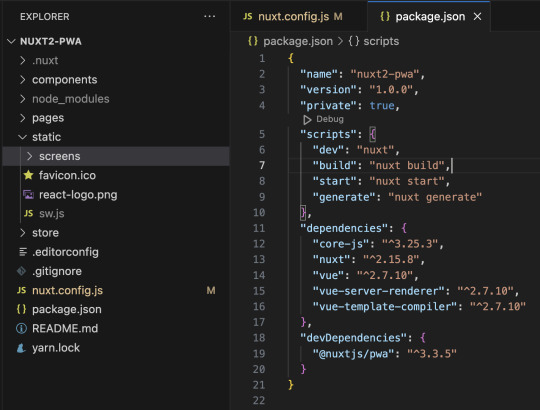Click the "dev" script key

[328, 150]
